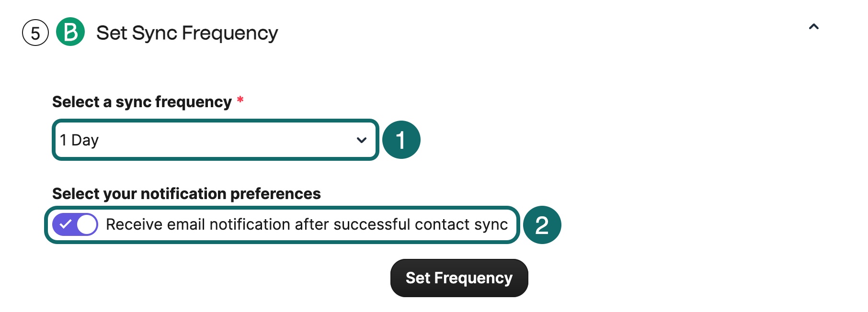Image resolution: width=868 pixels, height=312 pixels.
Task: Click the Select a sync frequency label
Action: tap(142, 101)
